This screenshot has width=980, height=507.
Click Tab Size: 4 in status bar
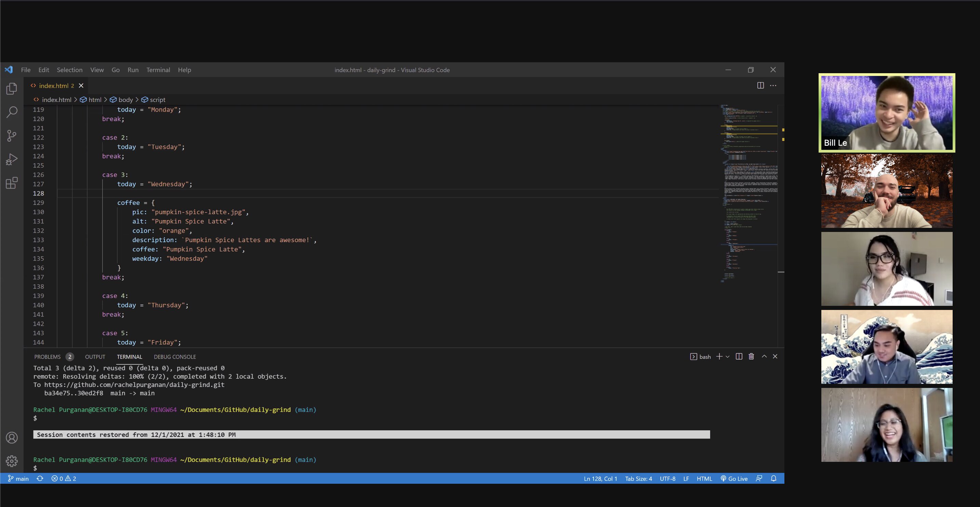(638, 479)
